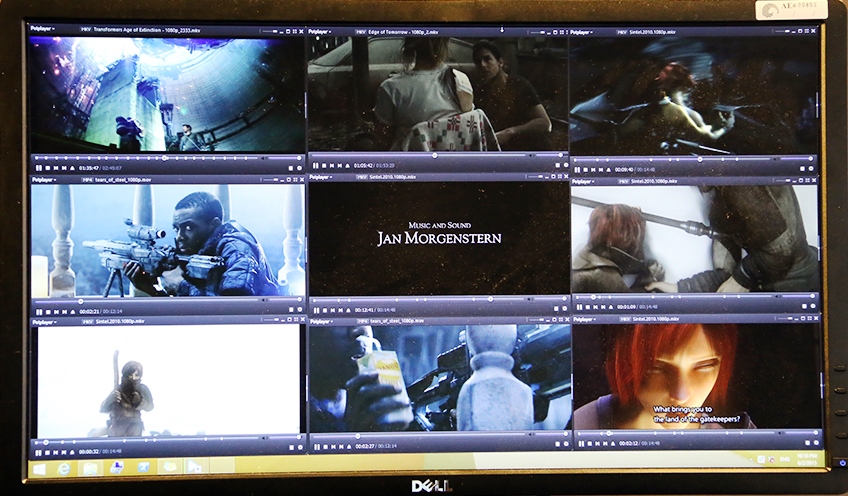848x496 pixels.
Task: Stop the Edge of Tomorrow player
Action: tap(325, 165)
